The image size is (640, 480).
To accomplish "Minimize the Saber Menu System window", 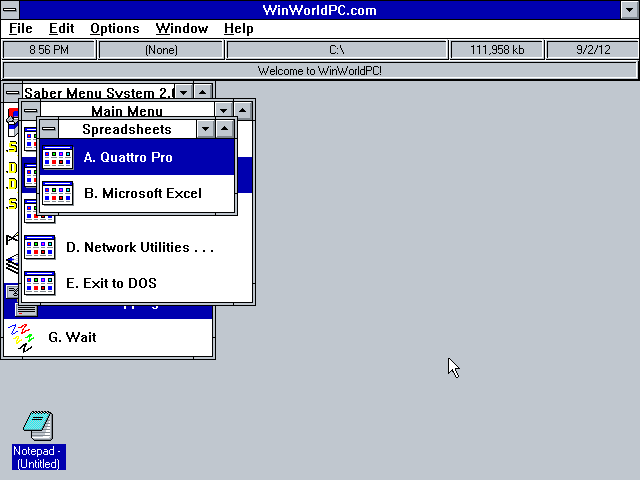I will tap(184, 93).
